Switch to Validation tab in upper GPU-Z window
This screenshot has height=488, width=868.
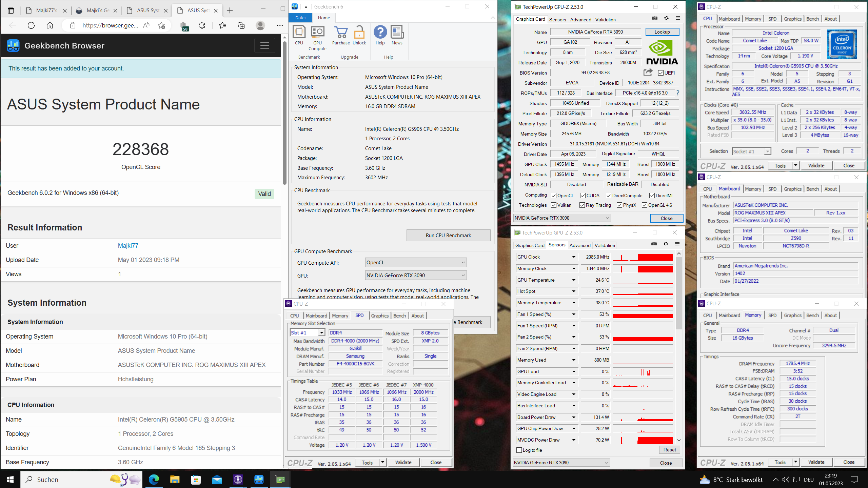pos(605,20)
